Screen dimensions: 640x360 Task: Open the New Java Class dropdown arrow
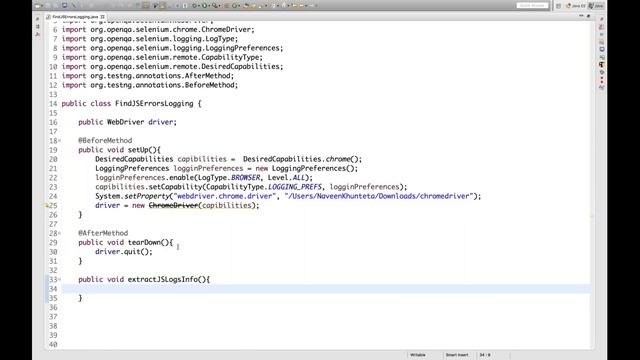coord(239,6)
